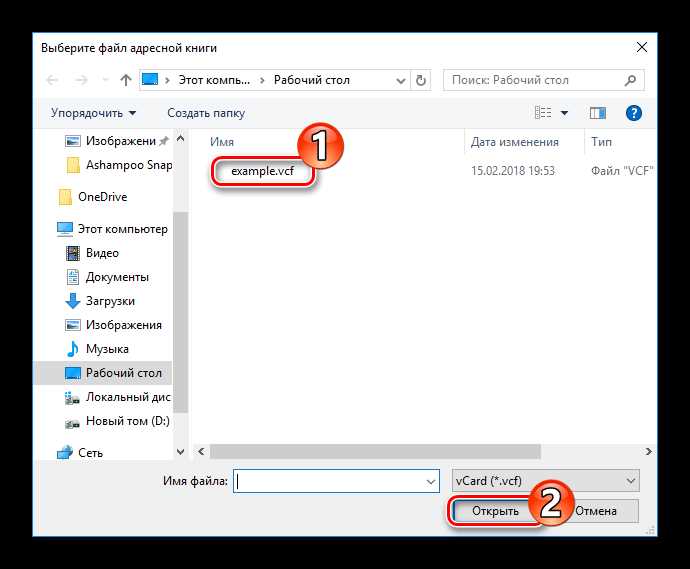Screen dimensions: 690x569
Task: Click the magnifier search icon
Action: tap(630, 80)
